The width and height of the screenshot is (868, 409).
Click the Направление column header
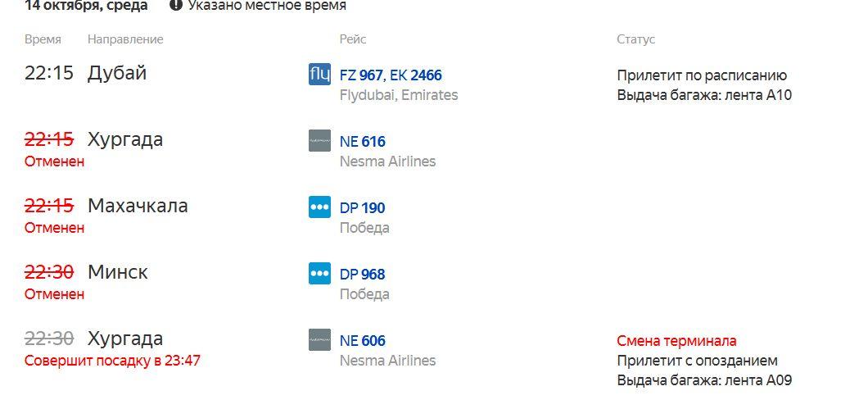coord(125,39)
